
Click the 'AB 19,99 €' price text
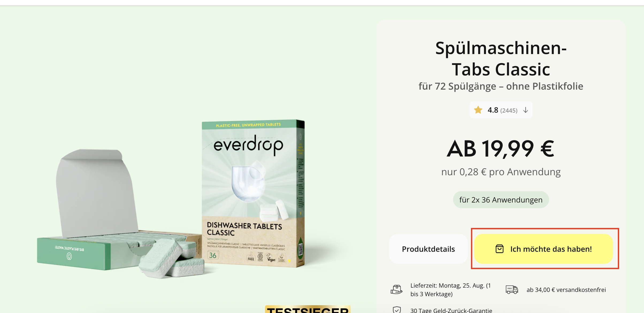[501, 149]
